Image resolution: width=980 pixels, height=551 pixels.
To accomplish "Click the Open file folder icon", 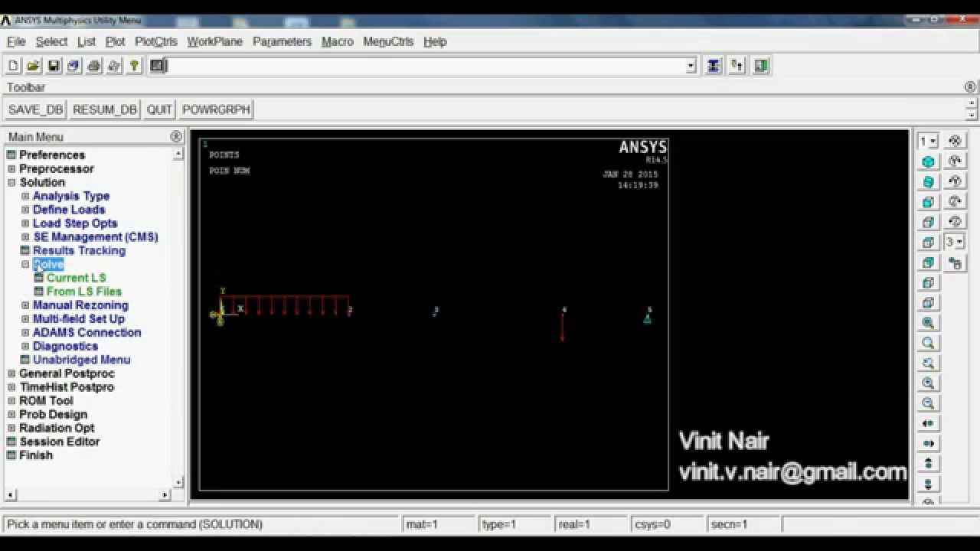I will pyautogui.click(x=33, y=66).
